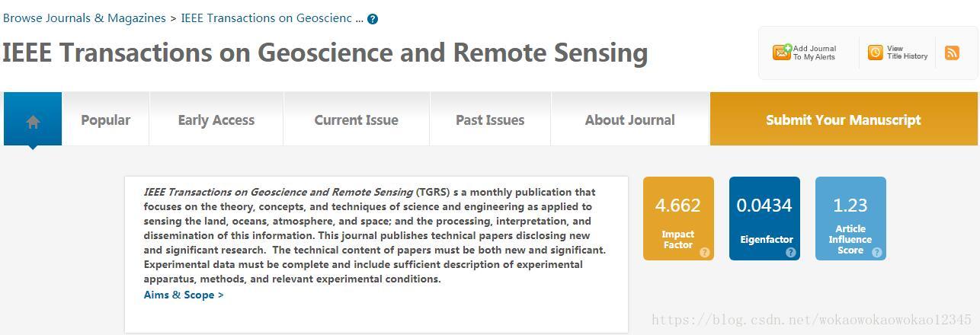980x335 pixels.
Task: Open Eigenfactor help question mark
Action: [790, 252]
